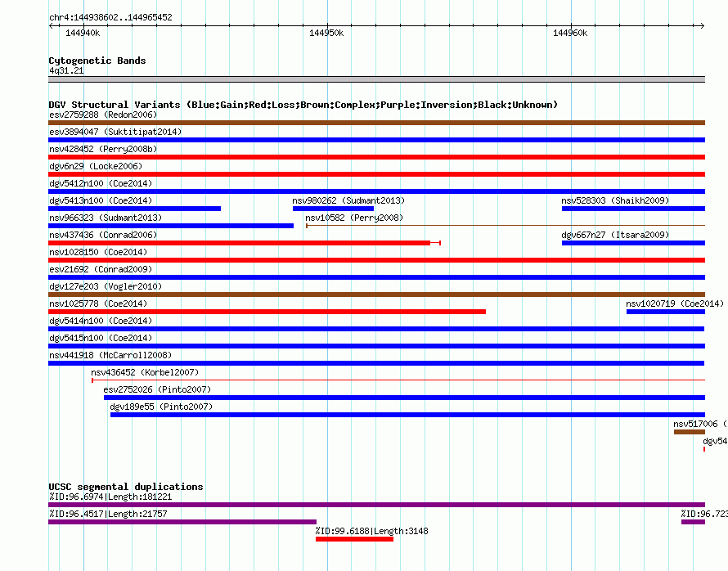
Task: Select variant esv2752026 (Pinto2007)
Action: (157, 389)
